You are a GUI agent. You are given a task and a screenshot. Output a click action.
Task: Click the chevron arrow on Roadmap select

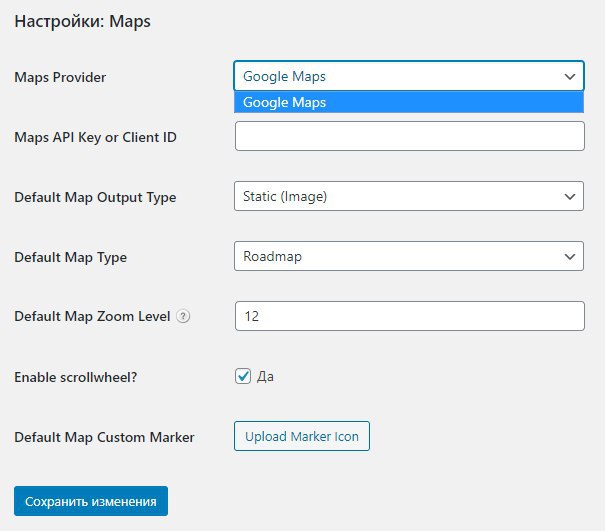click(x=570, y=257)
